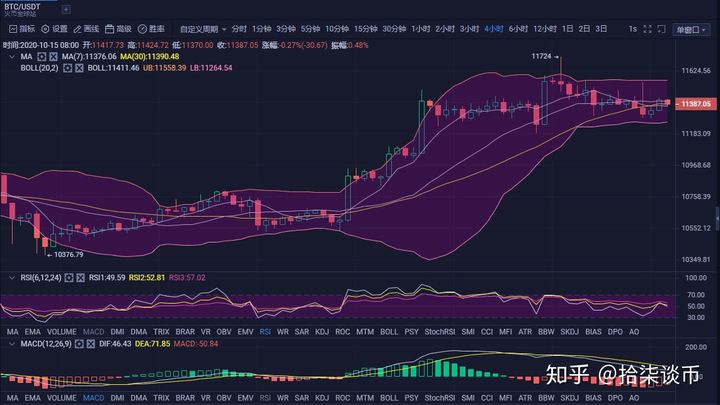
Task: Choose PSY in the bottom indicator row
Action: [x=411, y=398]
